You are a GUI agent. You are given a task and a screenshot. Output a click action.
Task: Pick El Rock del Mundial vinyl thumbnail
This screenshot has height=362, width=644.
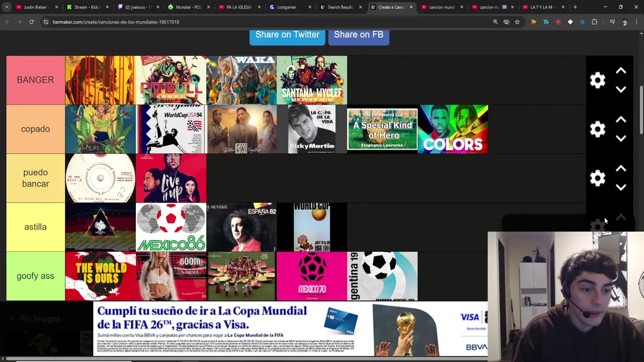[x=101, y=178]
